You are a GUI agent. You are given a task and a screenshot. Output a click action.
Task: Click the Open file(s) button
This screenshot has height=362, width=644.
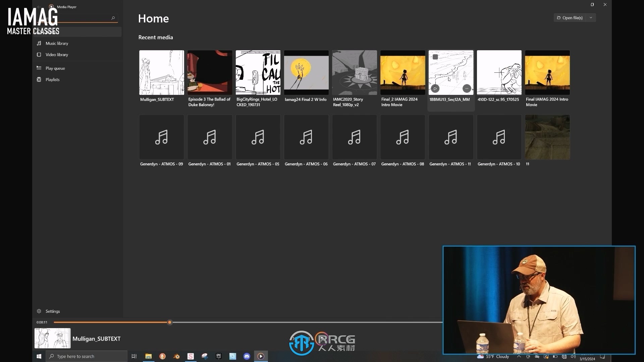[x=570, y=18]
